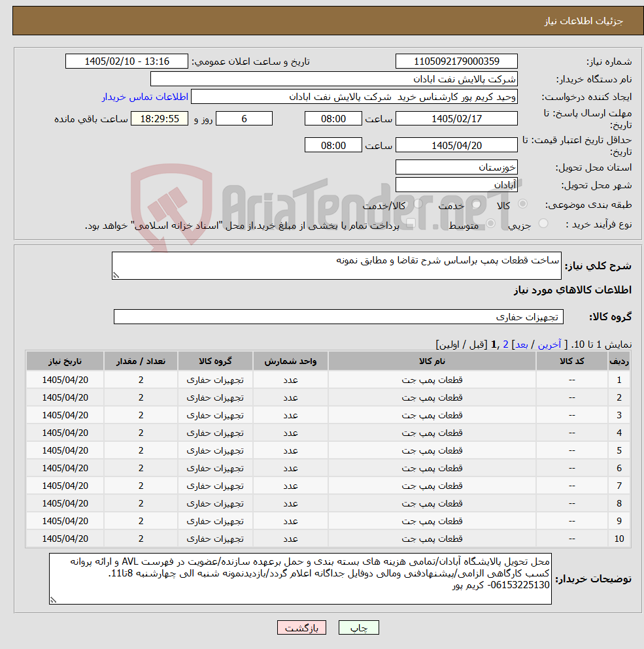The image size is (644, 649).
Task: Open اطلاعات تماس خریدار link
Action: 145,97
